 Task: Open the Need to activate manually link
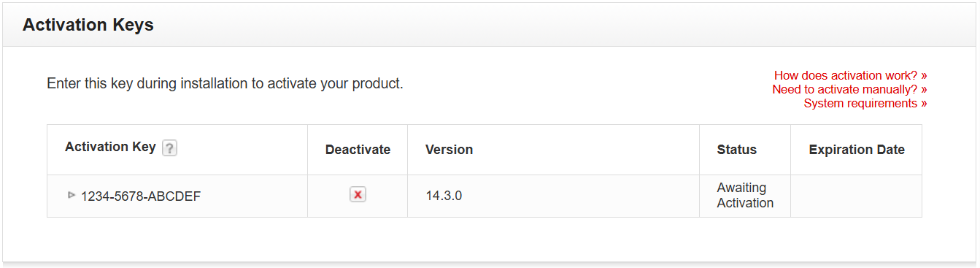(849, 89)
